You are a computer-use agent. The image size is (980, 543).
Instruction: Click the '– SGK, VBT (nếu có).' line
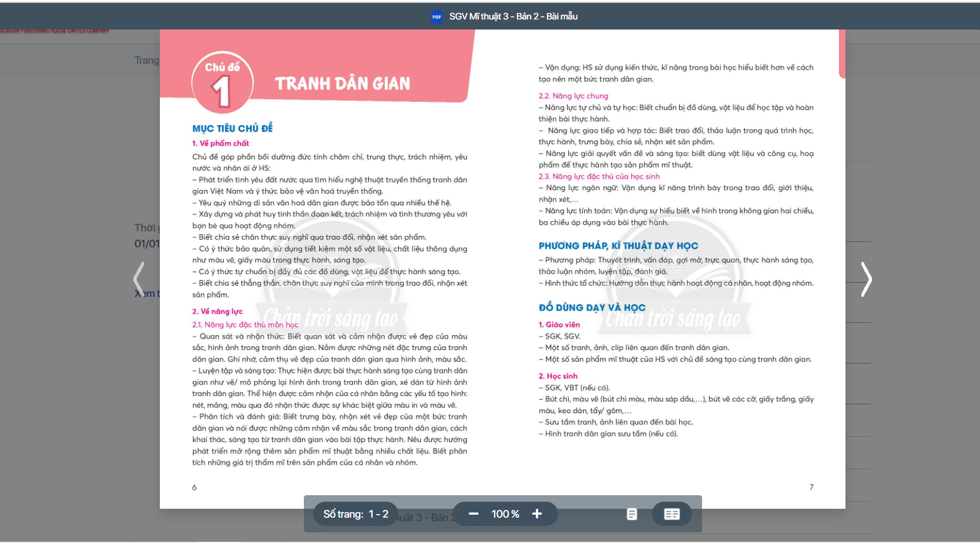[575, 388]
